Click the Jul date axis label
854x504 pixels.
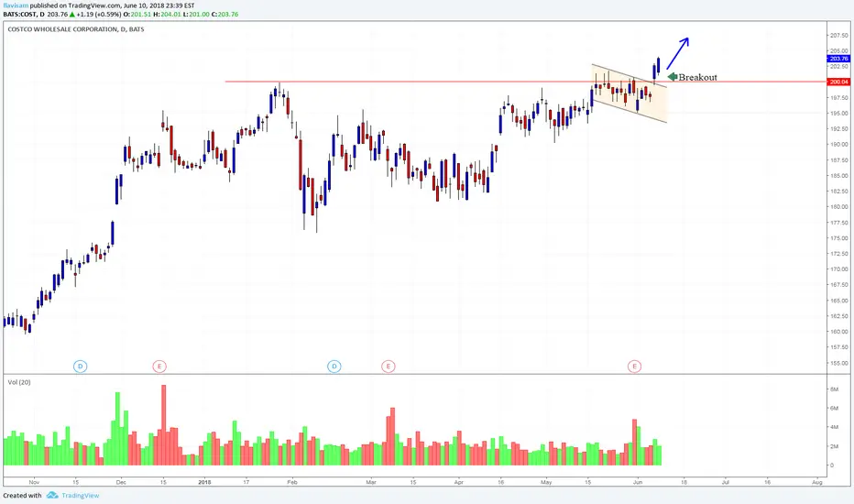point(726,482)
